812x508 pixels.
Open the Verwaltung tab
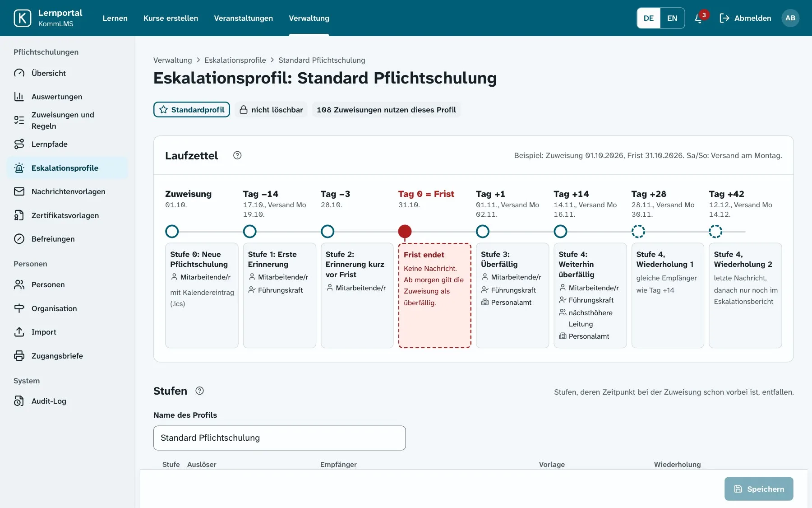coord(309,18)
